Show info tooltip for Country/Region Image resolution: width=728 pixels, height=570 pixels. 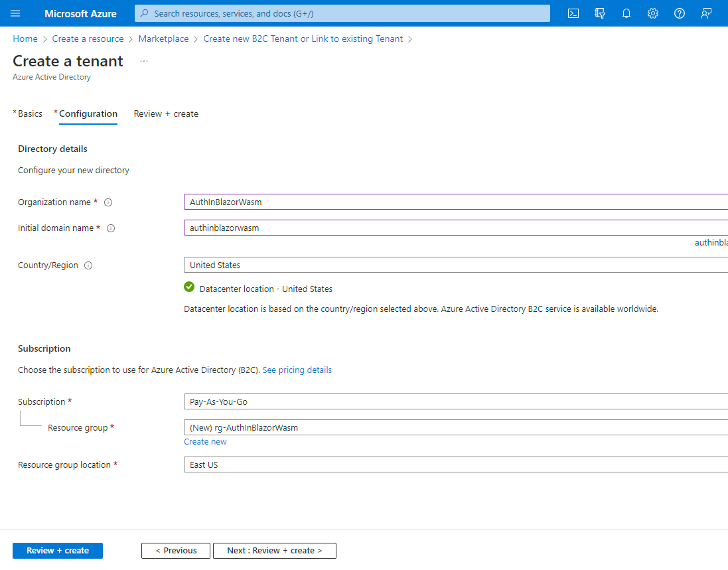88,265
